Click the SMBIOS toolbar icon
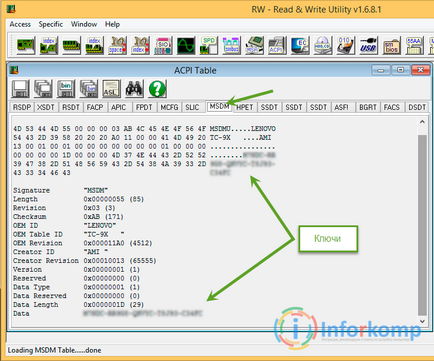The image size is (434, 361). [391, 45]
